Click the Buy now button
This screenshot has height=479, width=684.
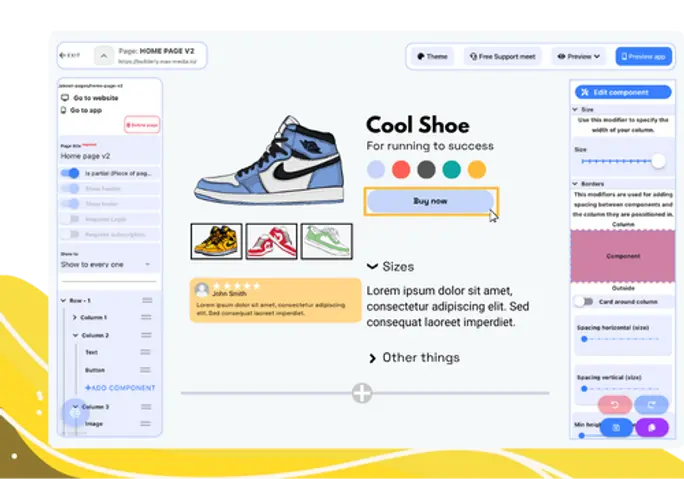430,201
